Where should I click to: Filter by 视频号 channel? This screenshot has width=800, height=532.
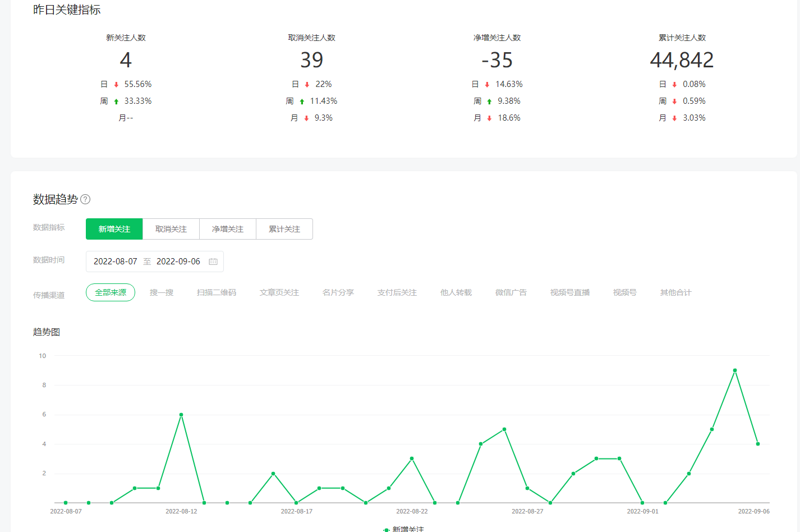pos(625,292)
